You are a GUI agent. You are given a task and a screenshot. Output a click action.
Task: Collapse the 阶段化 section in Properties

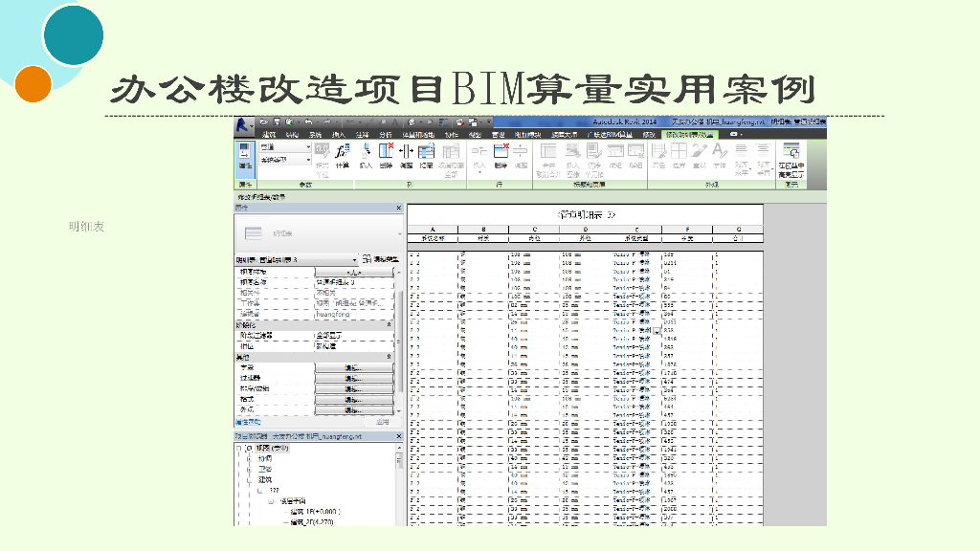(389, 325)
